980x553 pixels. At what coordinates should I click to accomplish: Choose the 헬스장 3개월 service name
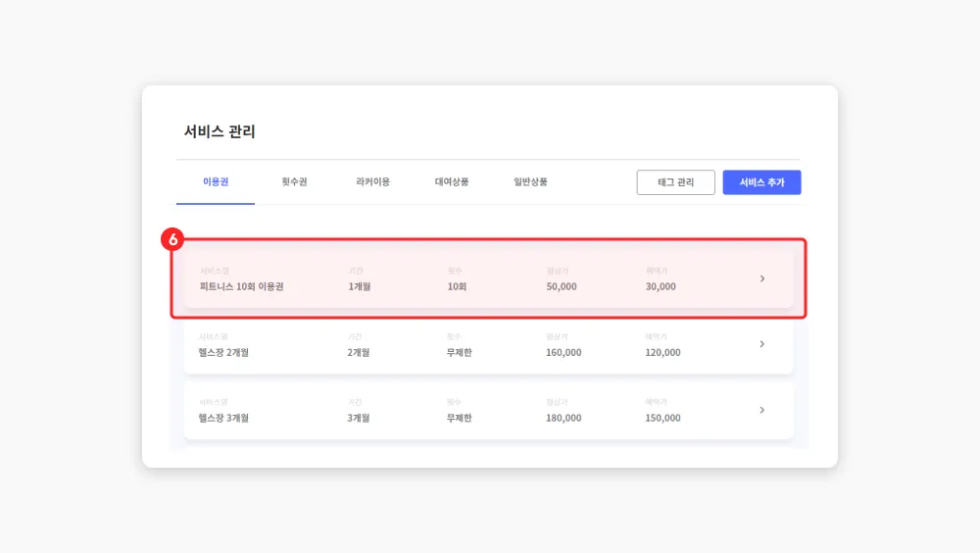pyautogui.click(x=223, y=419)
